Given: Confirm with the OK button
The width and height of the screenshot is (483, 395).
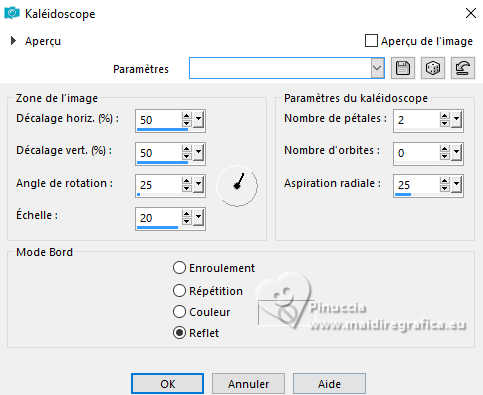Looking at the screenshot, I should tap(167, 384).
